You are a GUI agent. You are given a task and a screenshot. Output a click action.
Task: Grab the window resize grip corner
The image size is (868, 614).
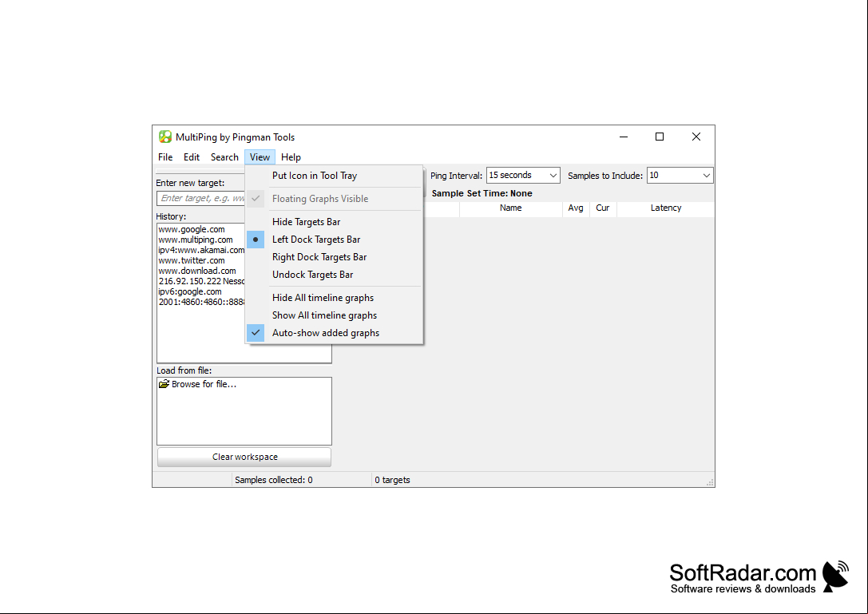[x=710, y=483]
